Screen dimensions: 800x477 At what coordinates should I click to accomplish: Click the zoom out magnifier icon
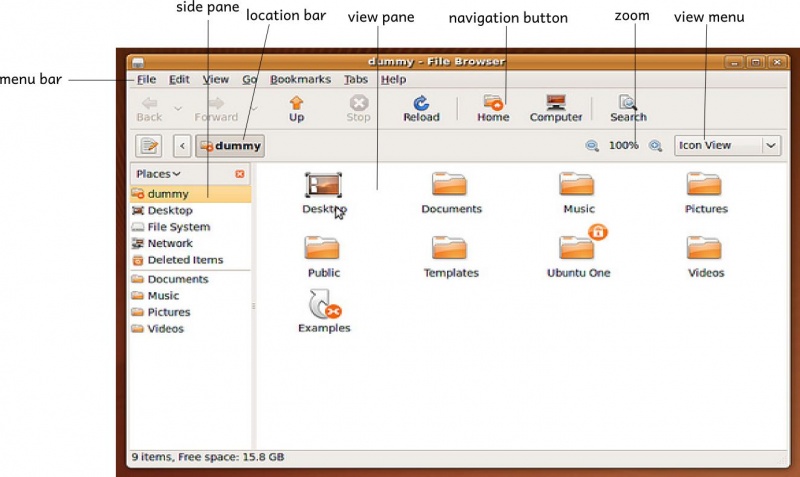tap(592, 146)
